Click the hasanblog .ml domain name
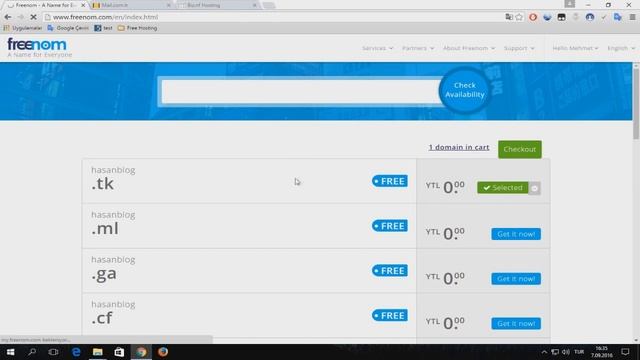The height and width of the screenshot is (360, 640). click(x=113, y=223)
